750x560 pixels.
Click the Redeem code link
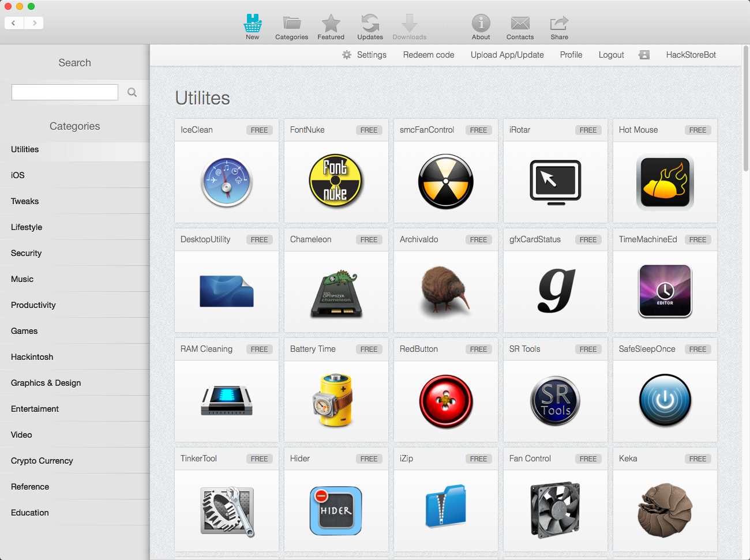pos(429,55)
